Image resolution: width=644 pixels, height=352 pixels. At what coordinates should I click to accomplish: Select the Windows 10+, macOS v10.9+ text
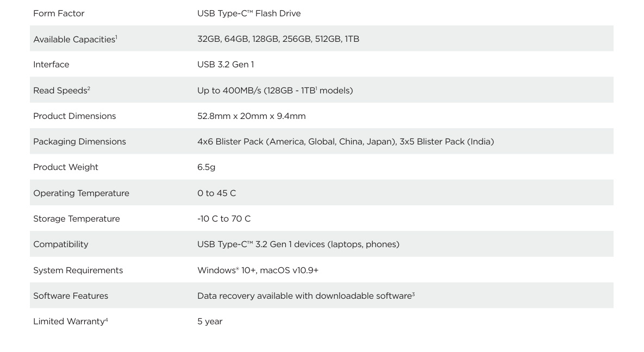(258, 271)
